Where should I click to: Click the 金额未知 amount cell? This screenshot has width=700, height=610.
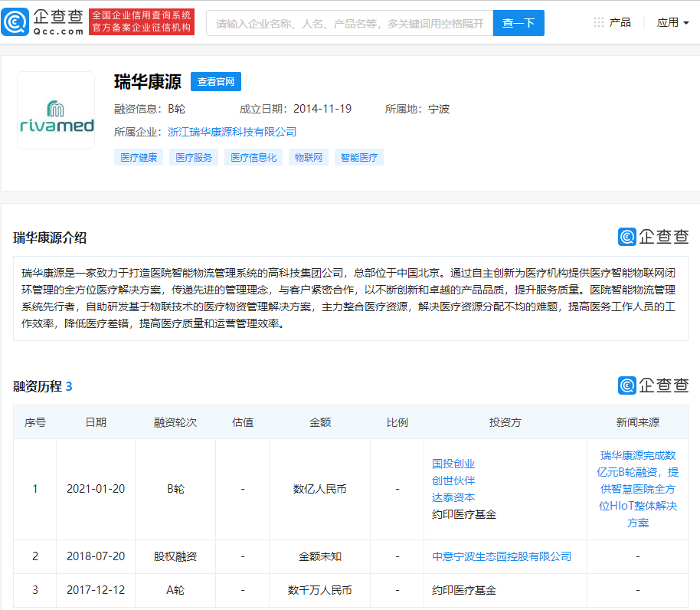pyautogui.click(x=319, y=557)
